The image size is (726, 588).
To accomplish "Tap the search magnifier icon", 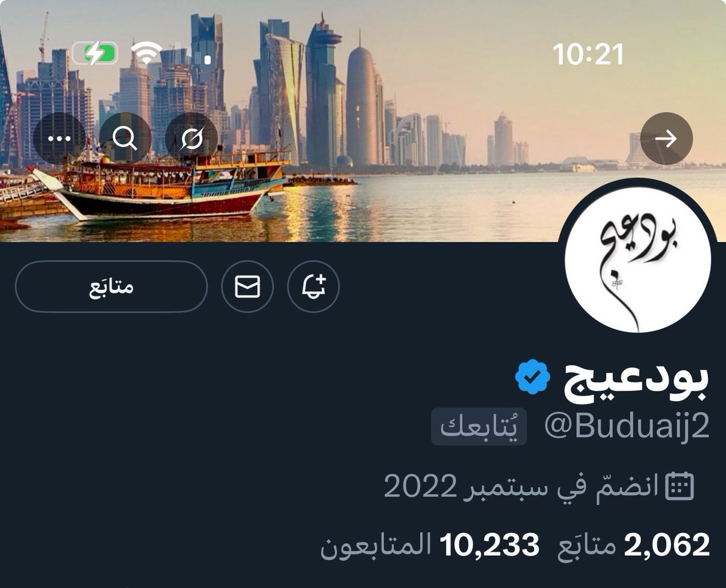I will [125, 139].
